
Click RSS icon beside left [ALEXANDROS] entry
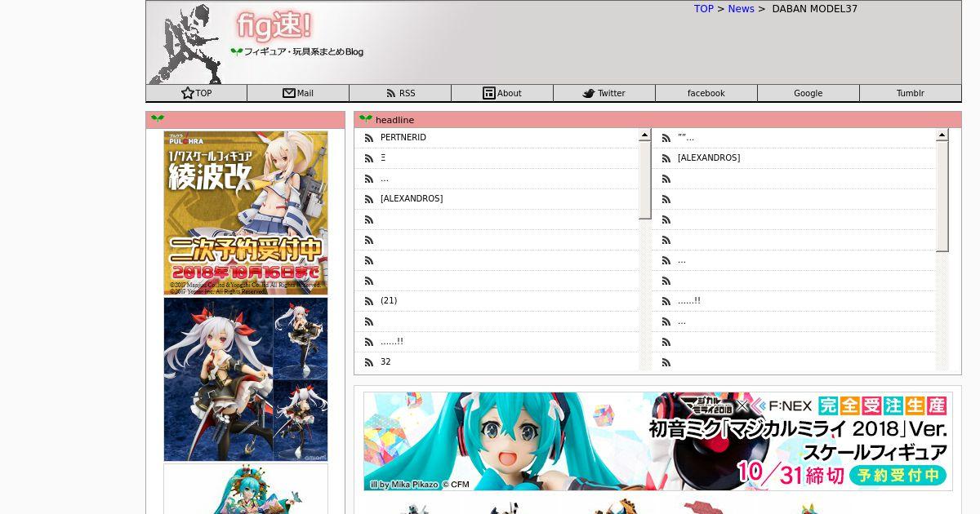point(368,199)
